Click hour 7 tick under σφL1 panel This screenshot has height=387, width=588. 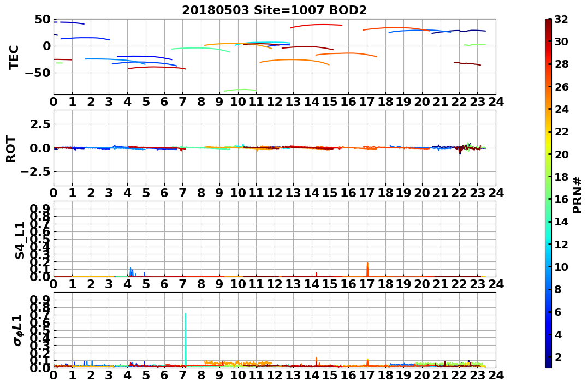[183, 375]
